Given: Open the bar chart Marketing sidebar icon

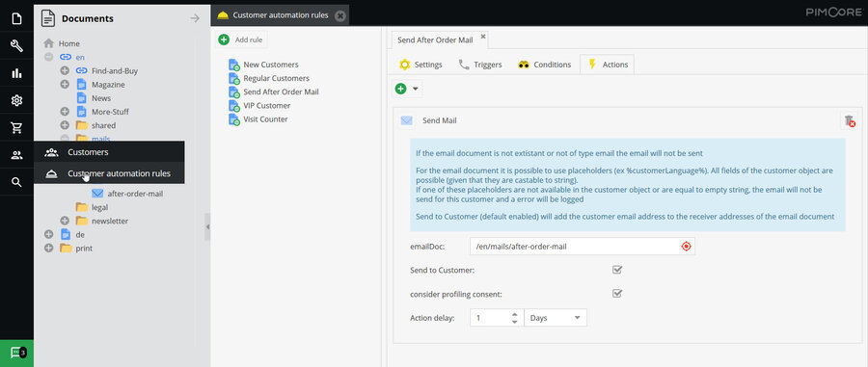Looking at the screenshot, I should (x=16, y=73).
